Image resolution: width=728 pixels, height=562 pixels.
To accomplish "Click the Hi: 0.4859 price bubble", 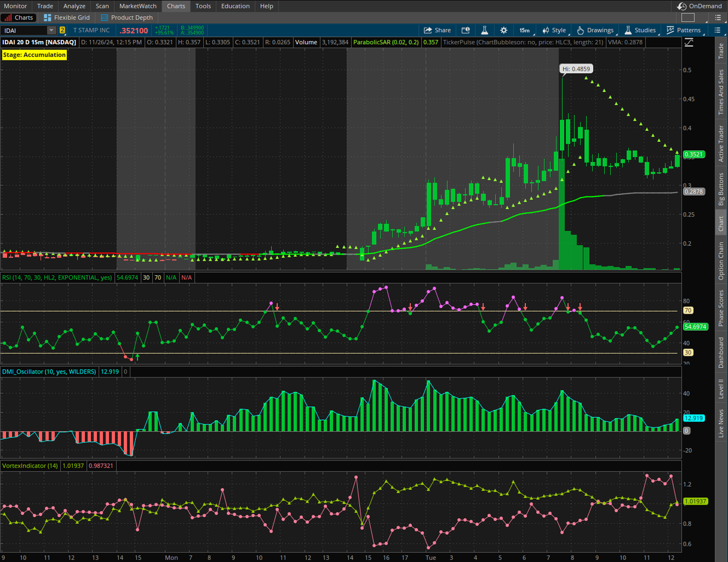I will (576, 69).
